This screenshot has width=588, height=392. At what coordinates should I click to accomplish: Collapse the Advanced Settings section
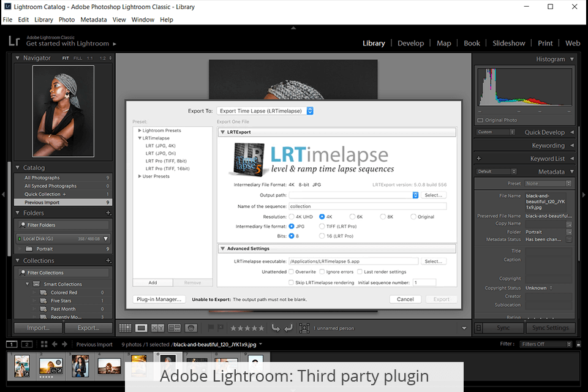[x=223, y=248]
